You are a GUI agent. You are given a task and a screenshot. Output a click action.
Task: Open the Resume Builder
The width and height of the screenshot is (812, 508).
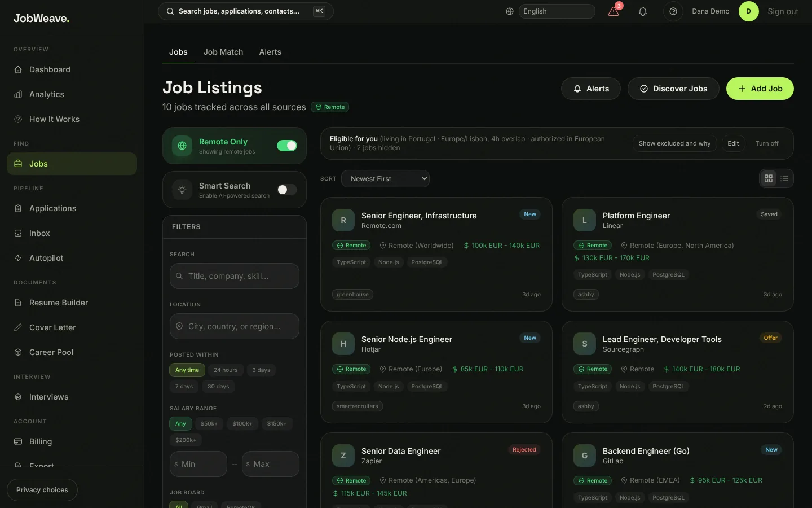(x=72, y=303)
